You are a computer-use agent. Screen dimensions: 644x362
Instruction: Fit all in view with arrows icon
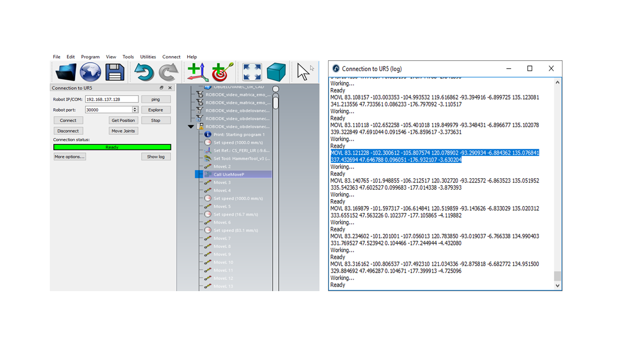(x=252, y=72)
